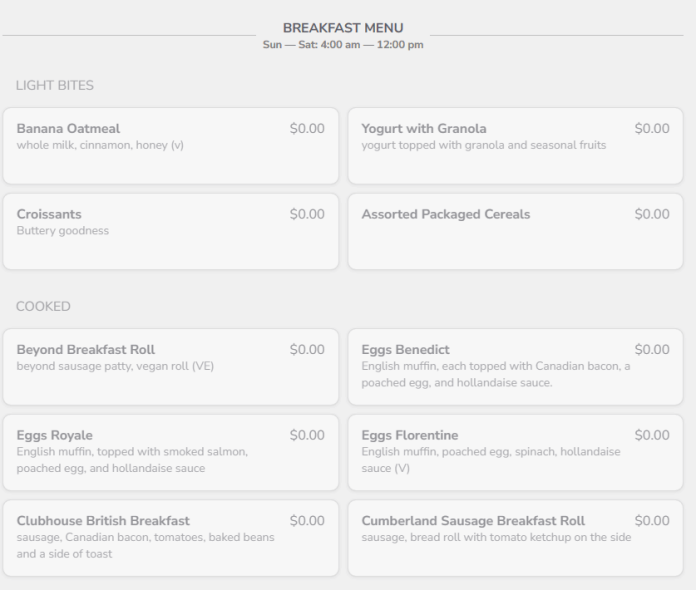Select Eggs Benedict from Cooked section
The image size is (696, 590).
515,367
